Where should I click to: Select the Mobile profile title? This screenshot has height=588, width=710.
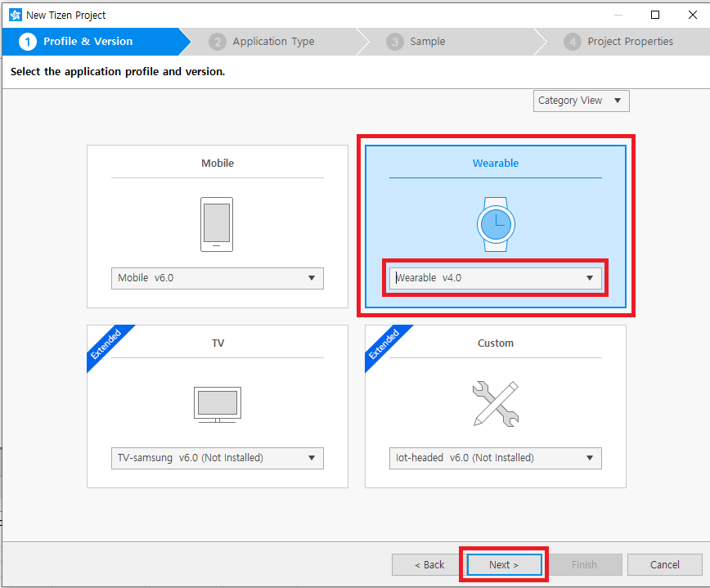[218, 164]
